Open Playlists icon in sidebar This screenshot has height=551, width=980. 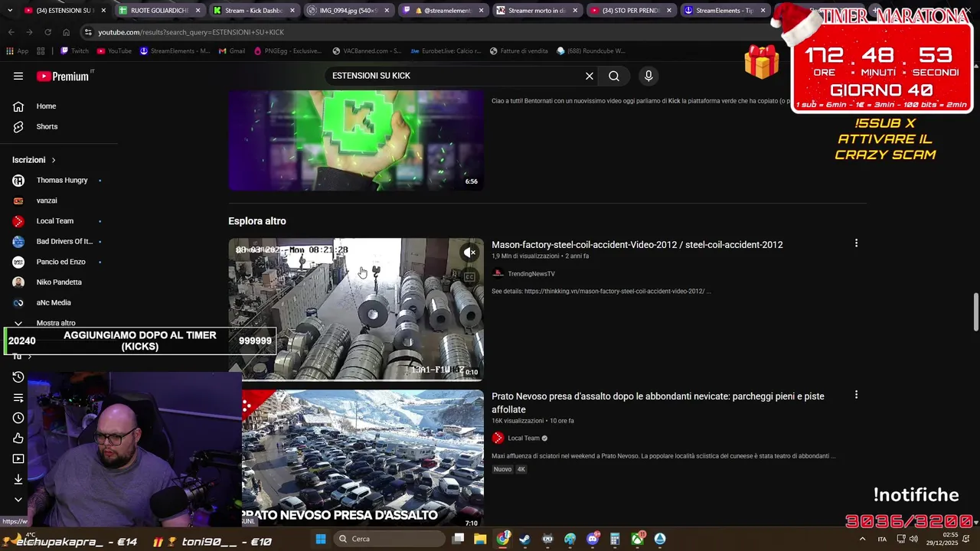[18, 397]
